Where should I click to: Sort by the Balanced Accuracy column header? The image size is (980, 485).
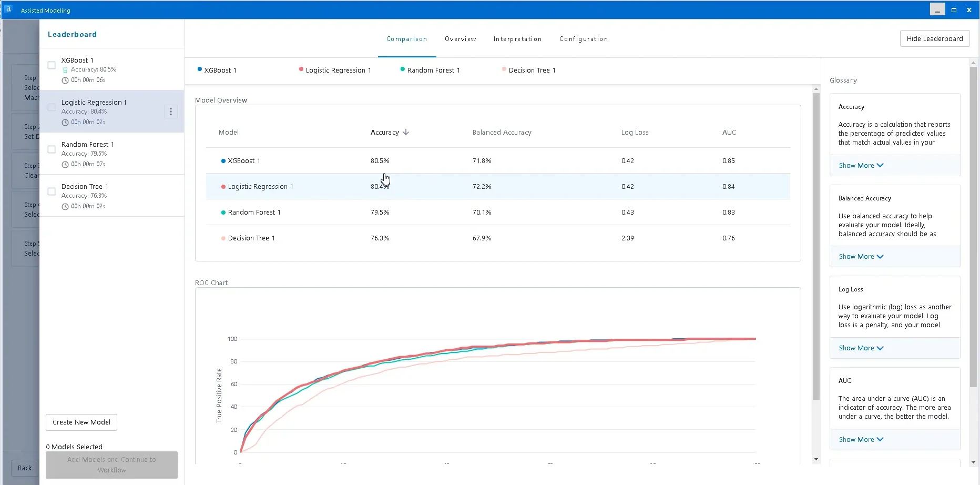(502, 133)
